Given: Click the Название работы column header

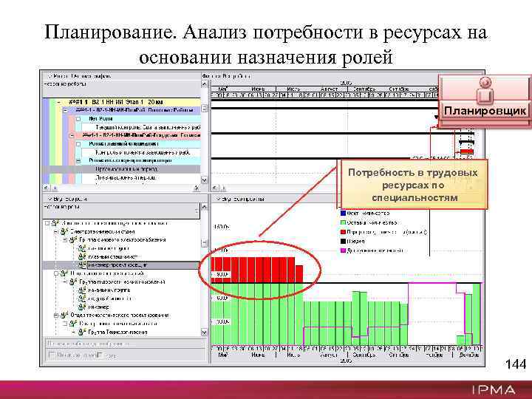Looking at the screenshot, I should tap(121, 89).
